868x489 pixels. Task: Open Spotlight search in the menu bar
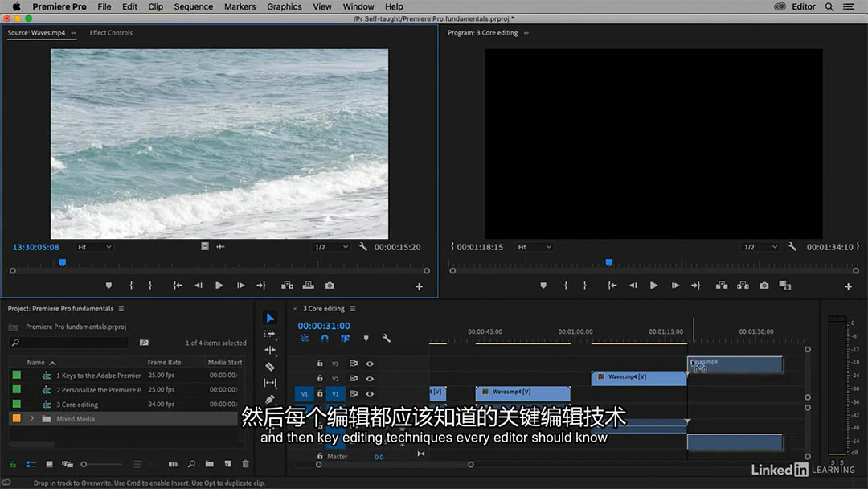829,6
